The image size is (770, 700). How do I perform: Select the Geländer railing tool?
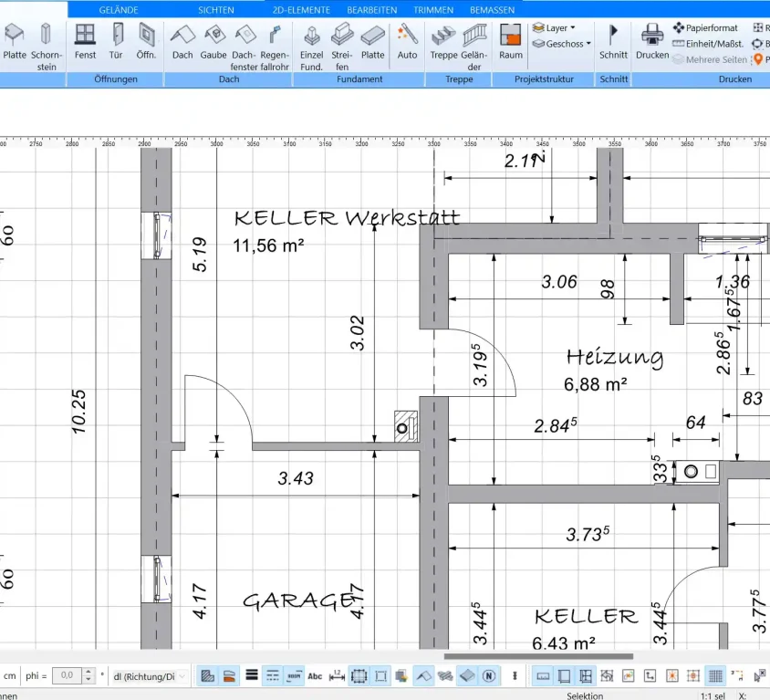[474, 47]
